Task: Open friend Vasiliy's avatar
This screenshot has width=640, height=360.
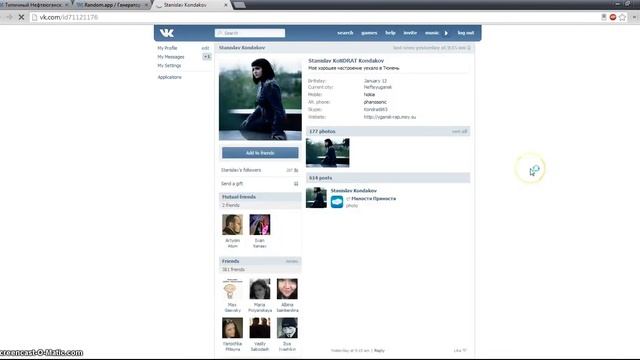Action: coord(260,328)
